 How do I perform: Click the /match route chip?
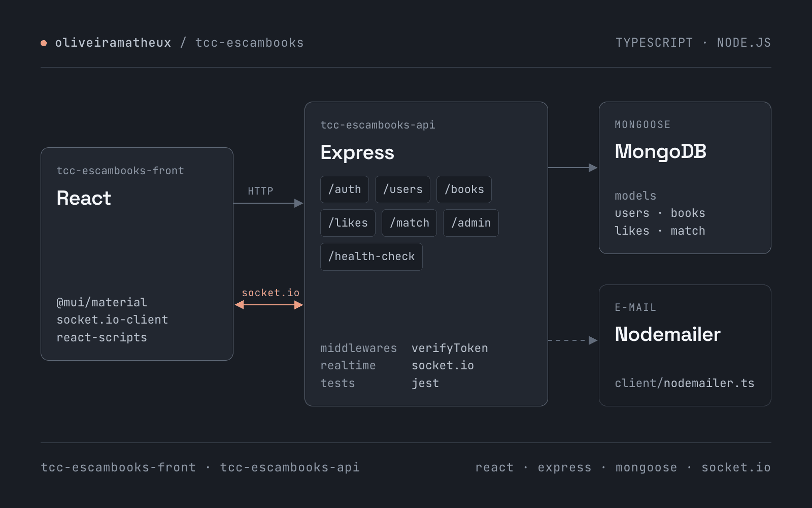409,223
